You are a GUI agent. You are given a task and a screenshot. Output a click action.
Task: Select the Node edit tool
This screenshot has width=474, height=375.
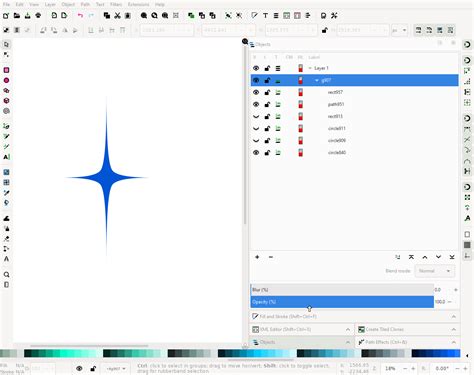pyautogui.click(x=6, y=55)
